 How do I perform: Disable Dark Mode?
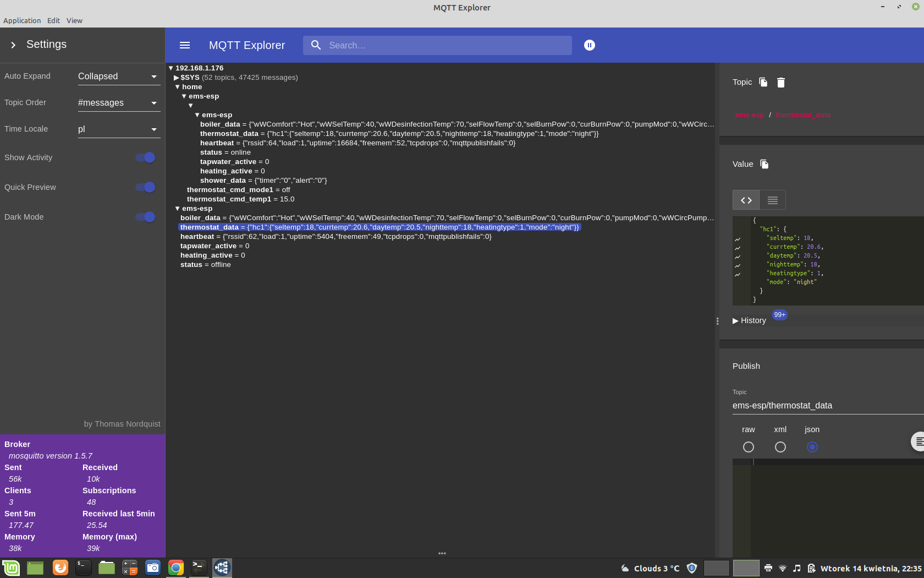pos(144,217)
